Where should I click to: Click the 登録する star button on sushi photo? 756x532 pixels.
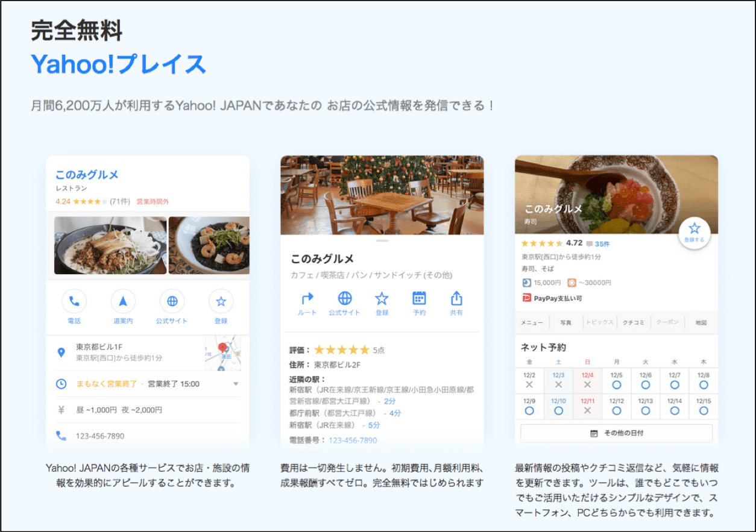click(x=694, y=231)
